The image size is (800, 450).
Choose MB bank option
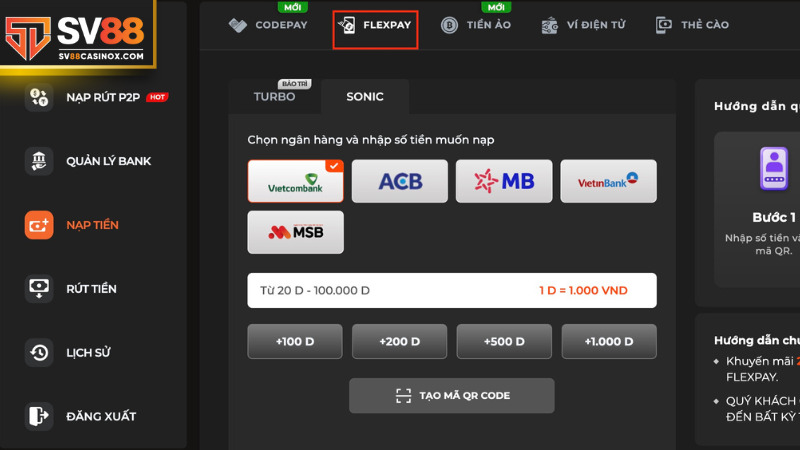[504, 181]
